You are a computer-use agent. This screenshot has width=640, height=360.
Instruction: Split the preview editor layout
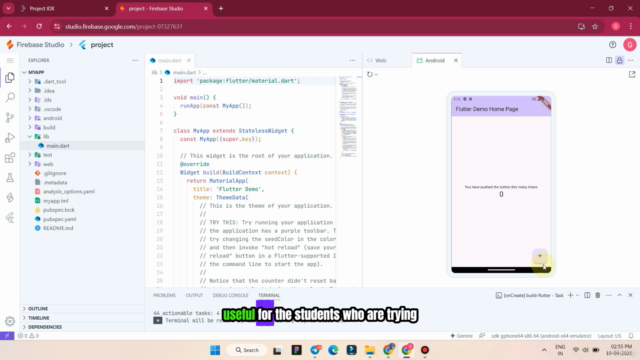(609, 60)
